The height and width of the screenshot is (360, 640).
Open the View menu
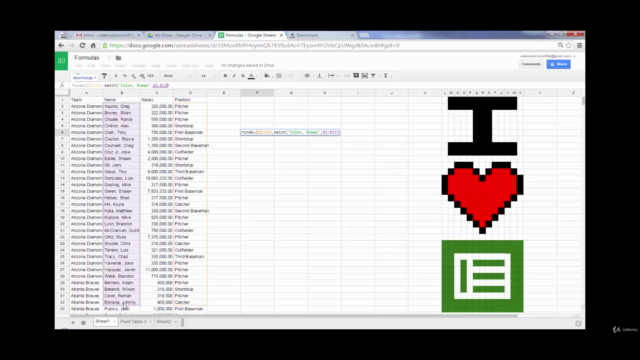pos(105,66)
